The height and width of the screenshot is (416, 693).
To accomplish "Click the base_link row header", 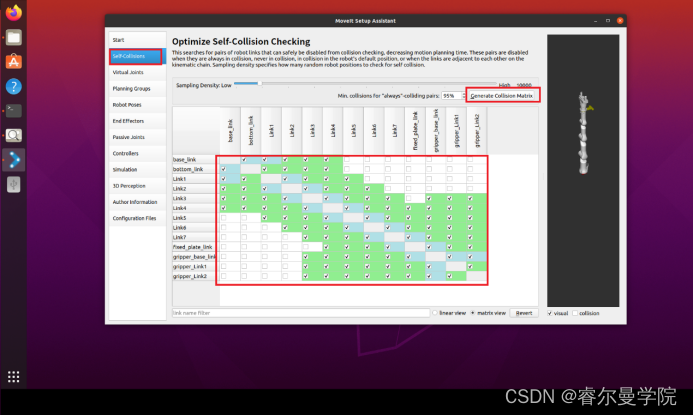I will pos(196,160).
